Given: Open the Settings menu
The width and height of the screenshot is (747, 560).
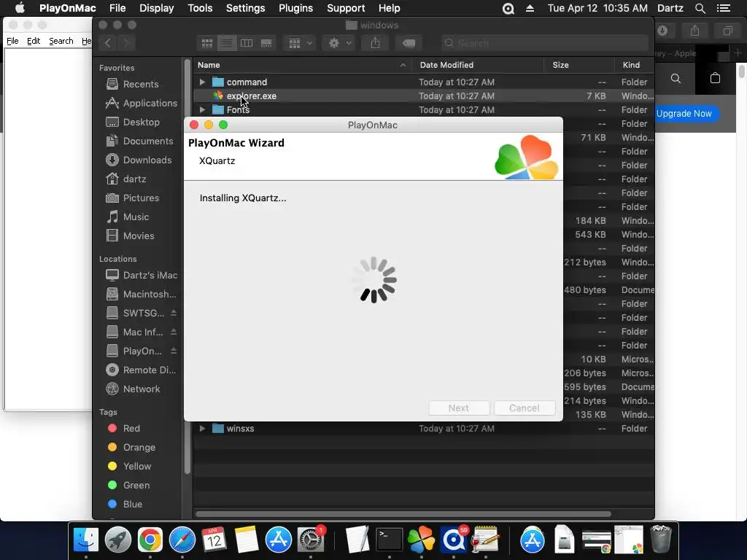Looking at the screenshot, I should [x=245, y=8].
